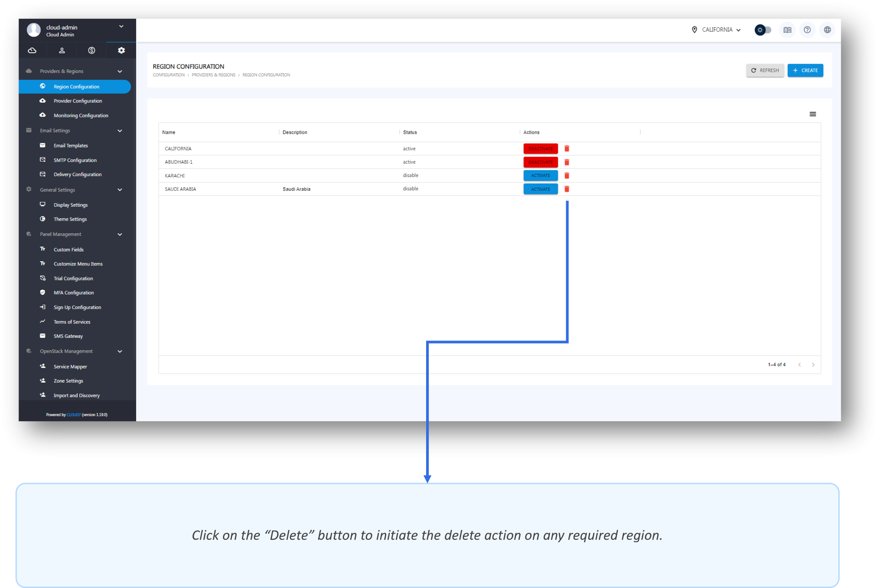Collapse the Providers & Regions section
The width and height of the screenshot is (879, 588).
(x=119, y=71)
